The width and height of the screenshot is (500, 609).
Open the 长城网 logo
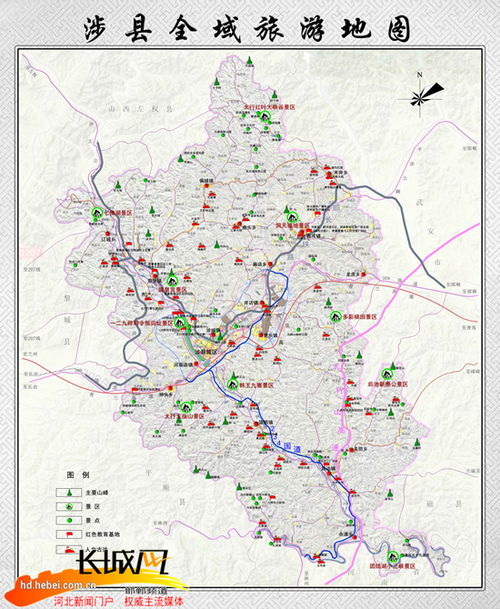124,562
